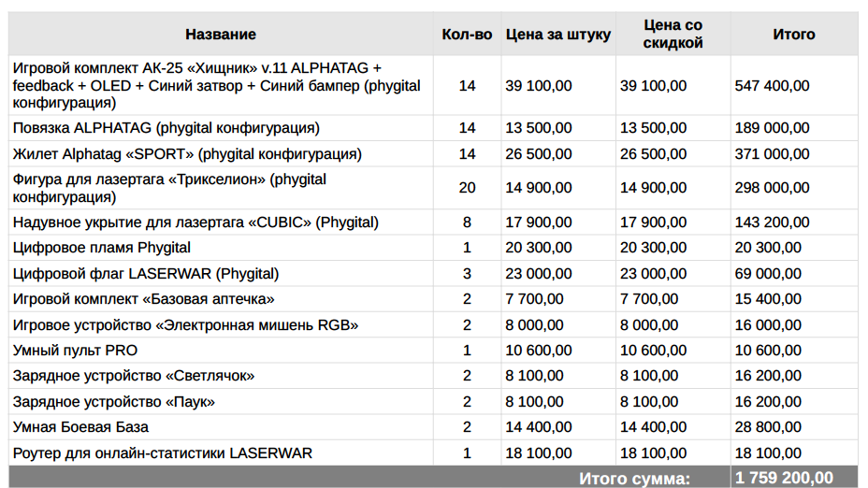Image resolution: width=868 pixels, height=488 pixels.
Task: Select the "Итого" column header
Action: [793, 35]
